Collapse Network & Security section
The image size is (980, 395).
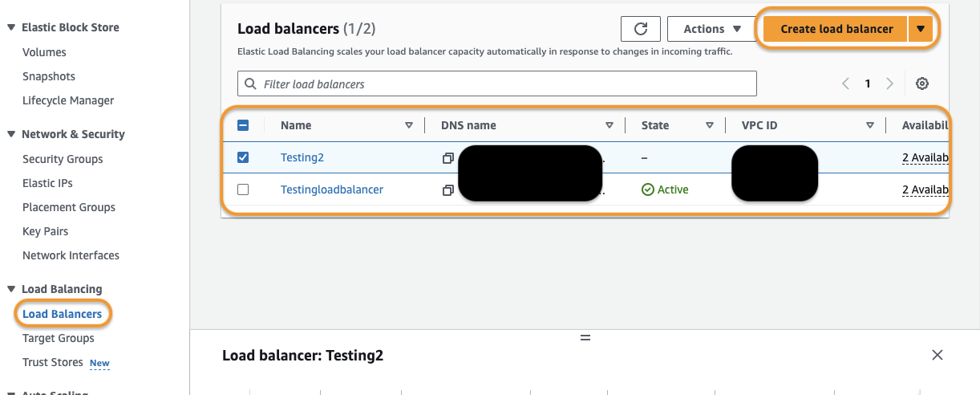pyautogui.click(x=11, y=134)
